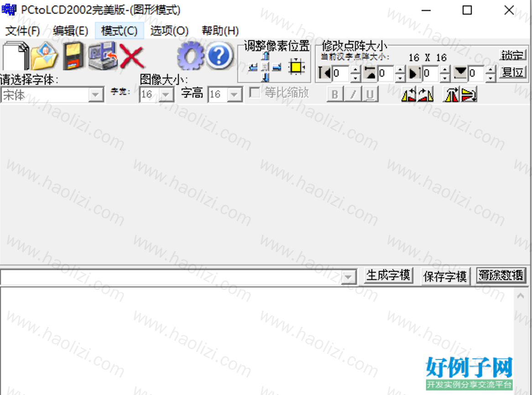Click the output scrollbar up arrow
The height and width of the screenshot is (395, 532).
521,296
